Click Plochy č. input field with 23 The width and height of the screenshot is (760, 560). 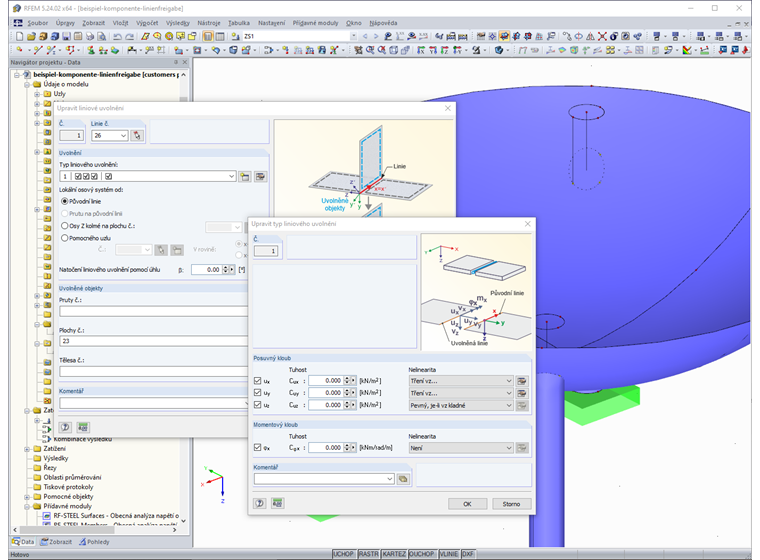[x=153, y=341]
